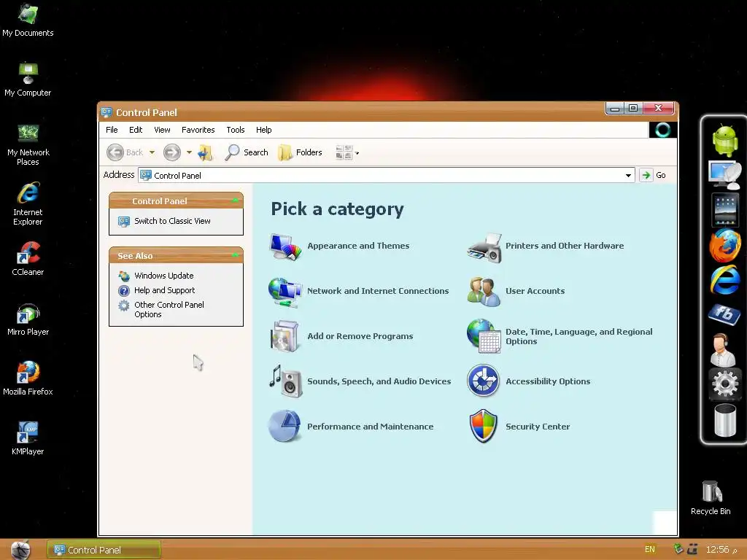747x560 pixels.
Task: Toggle the Folders pane toolbar button
Action: [x=300, y=152]
